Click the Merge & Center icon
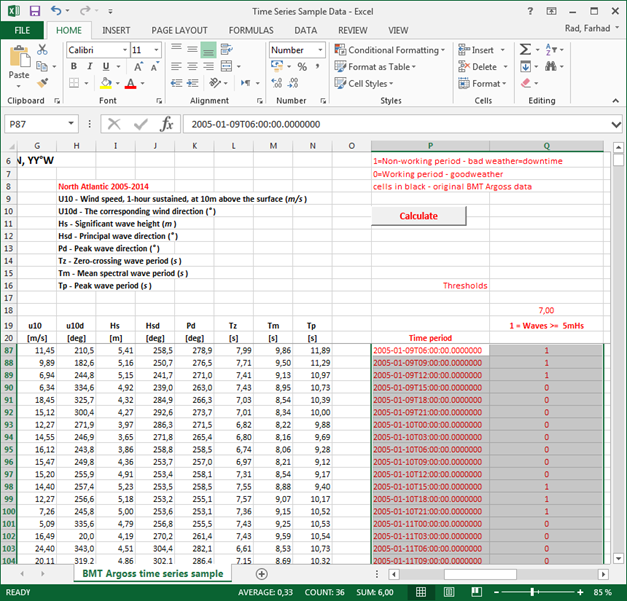The height and width of the screenshot is (601, 627). tap(226, 66)
